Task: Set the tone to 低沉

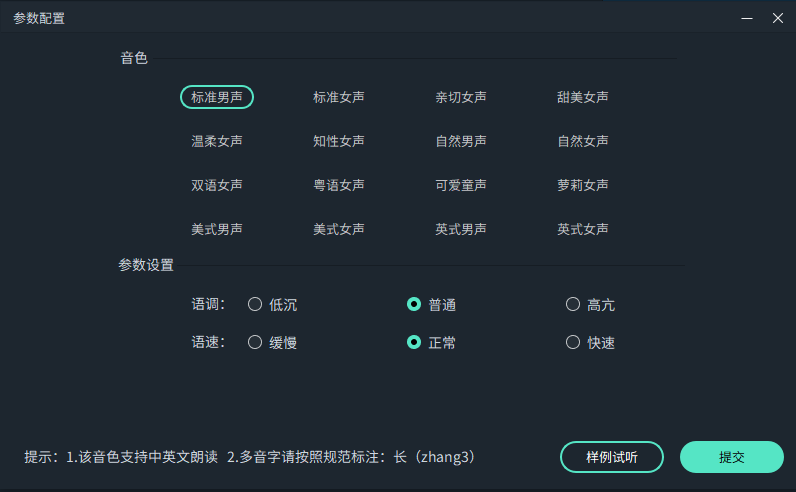Action: tap(255, 304)
